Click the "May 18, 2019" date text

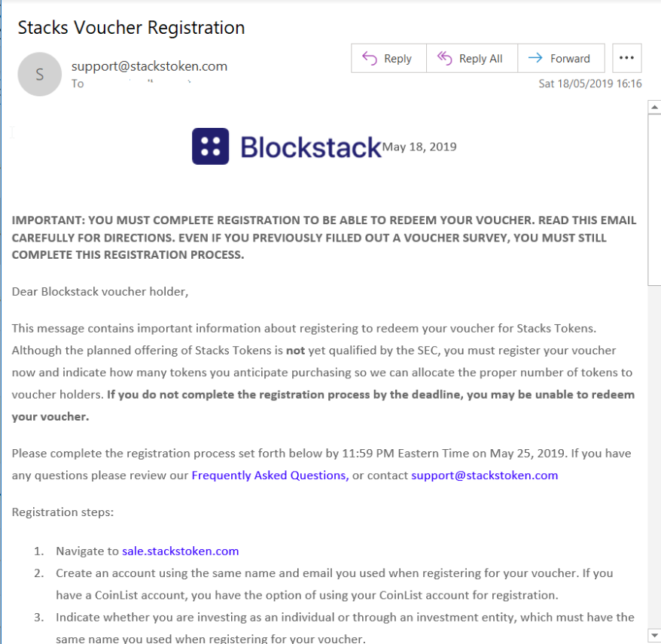(x=419, y=147)
